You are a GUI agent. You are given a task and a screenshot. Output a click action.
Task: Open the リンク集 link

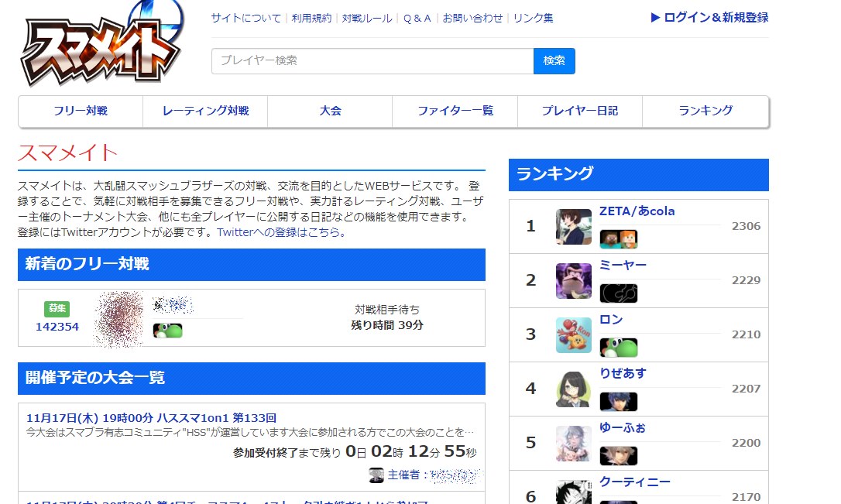pos(533,19)
